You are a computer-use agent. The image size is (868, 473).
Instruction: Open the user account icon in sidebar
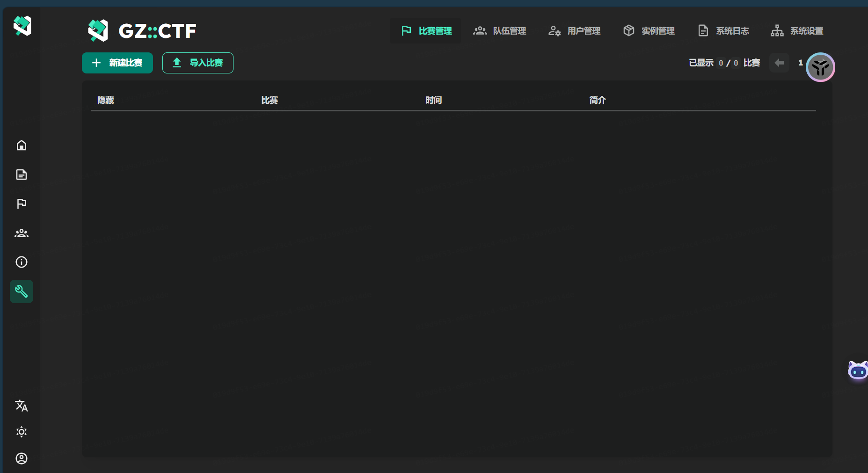(x=22, y=458)
